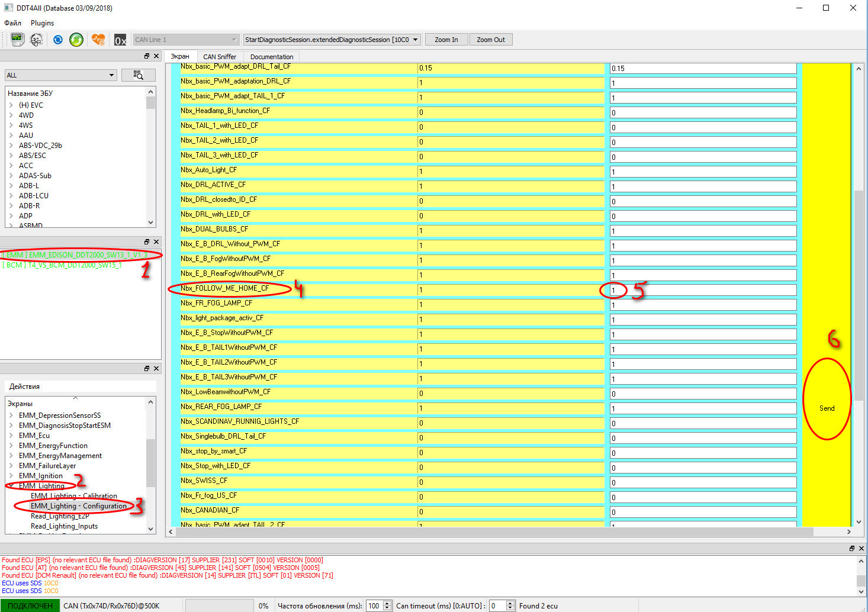Switch to the Documentation tab
Screen dimensions: 868x612
click(x=272, y=57)
